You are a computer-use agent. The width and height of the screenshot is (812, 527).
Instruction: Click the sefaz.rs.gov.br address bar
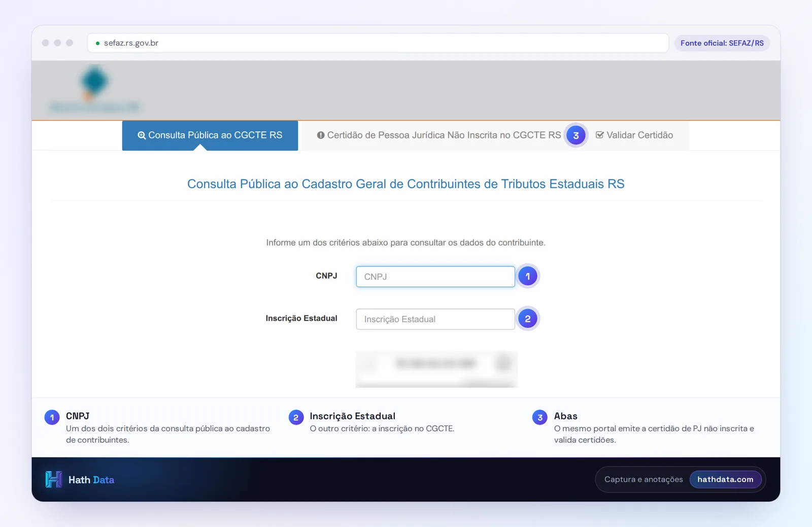[x=378, y=43]
